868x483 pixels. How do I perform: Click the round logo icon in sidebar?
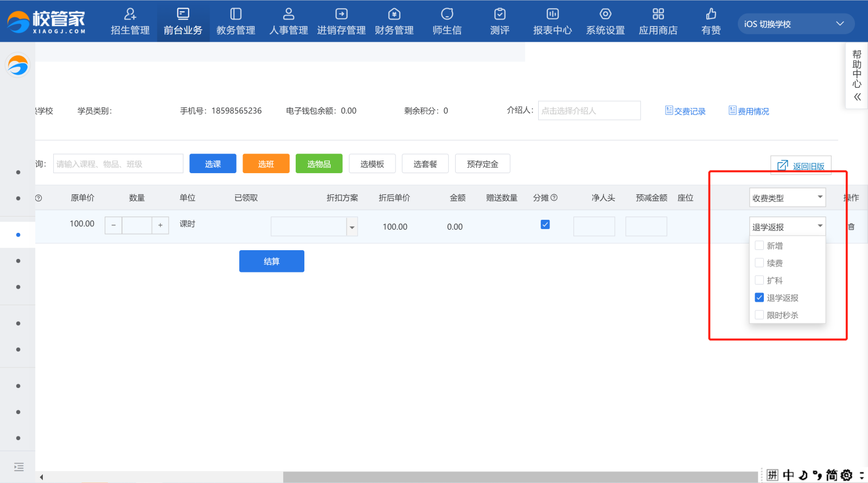pyautogui.click(x=18, y=66)
